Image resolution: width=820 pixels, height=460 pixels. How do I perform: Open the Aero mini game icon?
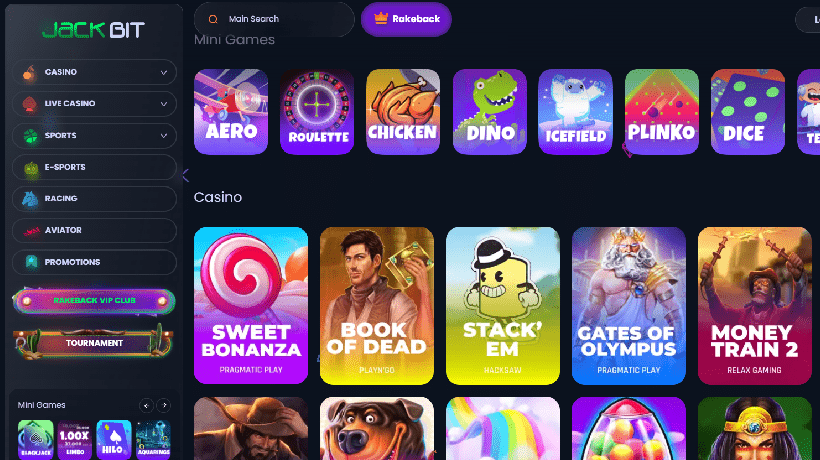(x=231, y=112)
